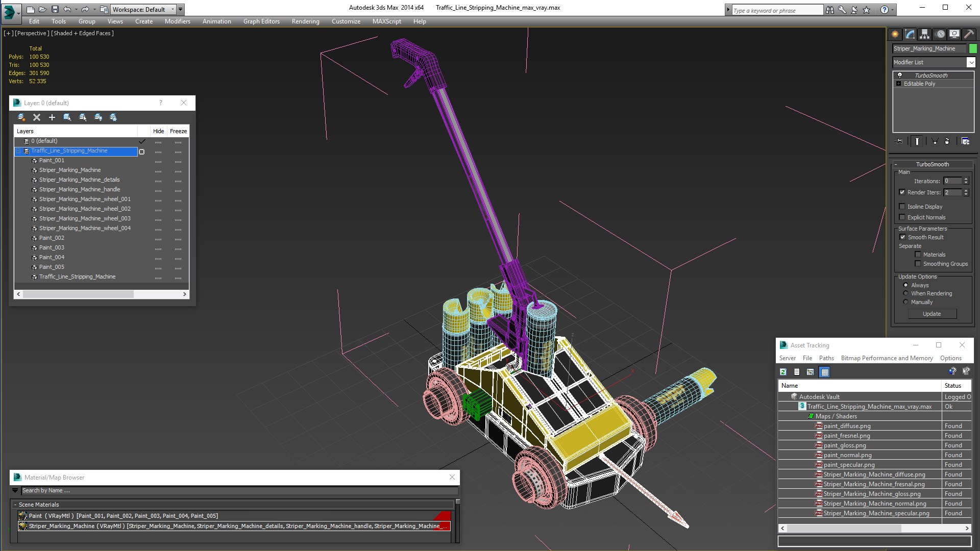This screenshot has width=980, height=551.
Task: Open the Hierarchy command panel tab
Action: 924,34
